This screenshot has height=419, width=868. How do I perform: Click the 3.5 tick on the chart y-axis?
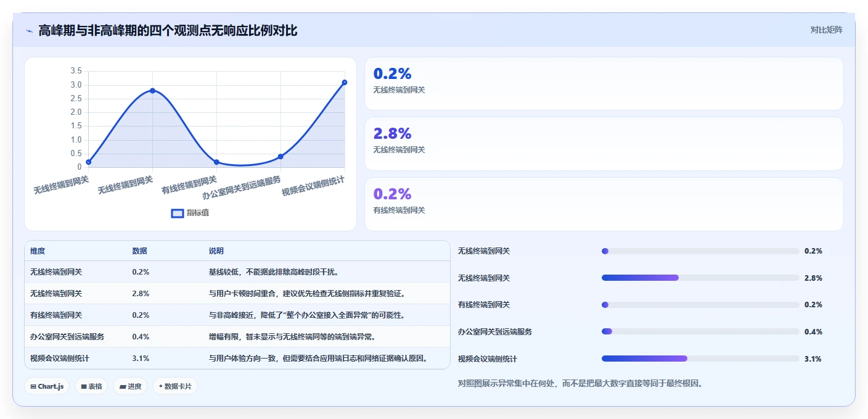76,71
